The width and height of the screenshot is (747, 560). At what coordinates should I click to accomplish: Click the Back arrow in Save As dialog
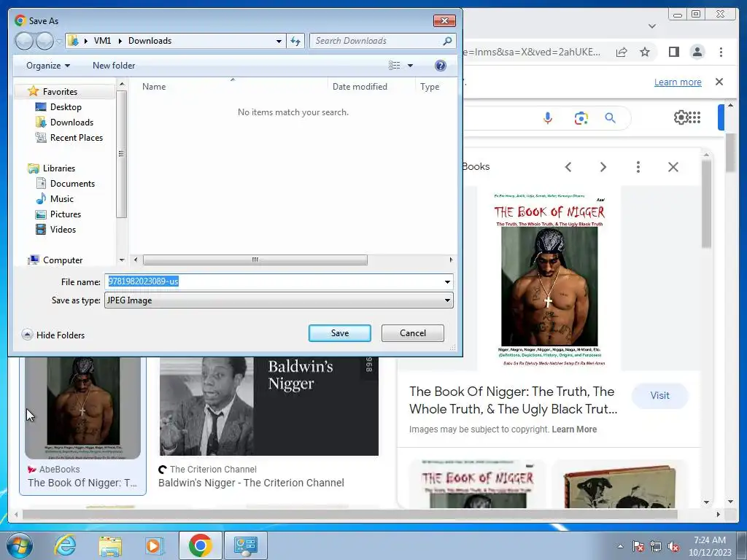(x=24, y=41)
